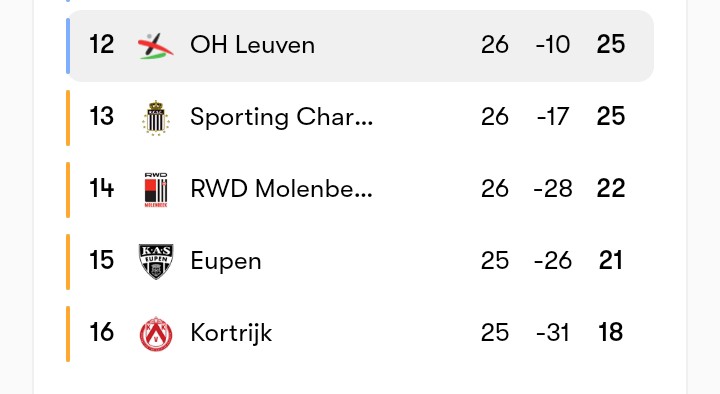Click the -28 goal difference for Molenbeek
Image resolution: width=720 pixels, height=394 pixels.
click(553, 188)
